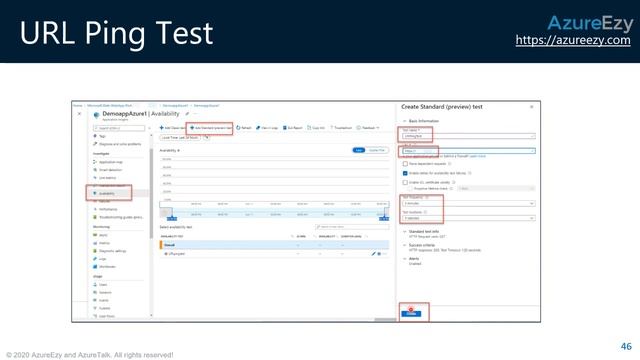Viewport: 640px width, 360px height.
Task: Open Troubleshoot in the toolbar
Action: click(341, 128)
